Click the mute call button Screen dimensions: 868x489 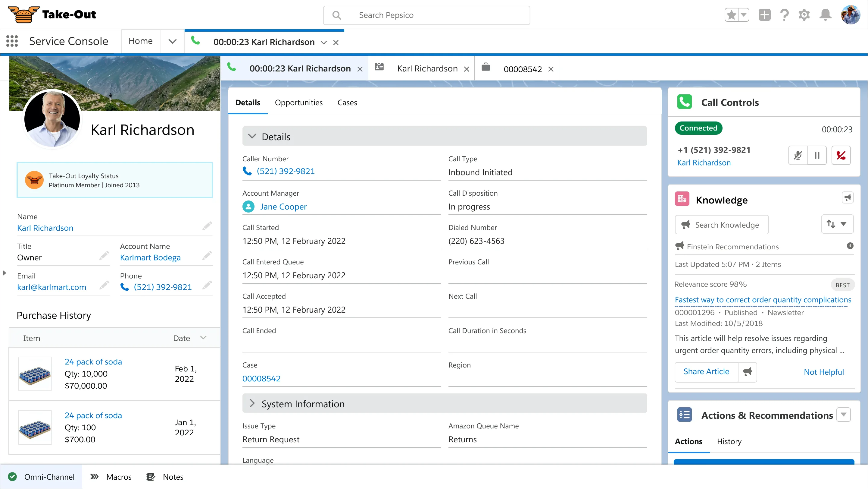tap(798, 155)
